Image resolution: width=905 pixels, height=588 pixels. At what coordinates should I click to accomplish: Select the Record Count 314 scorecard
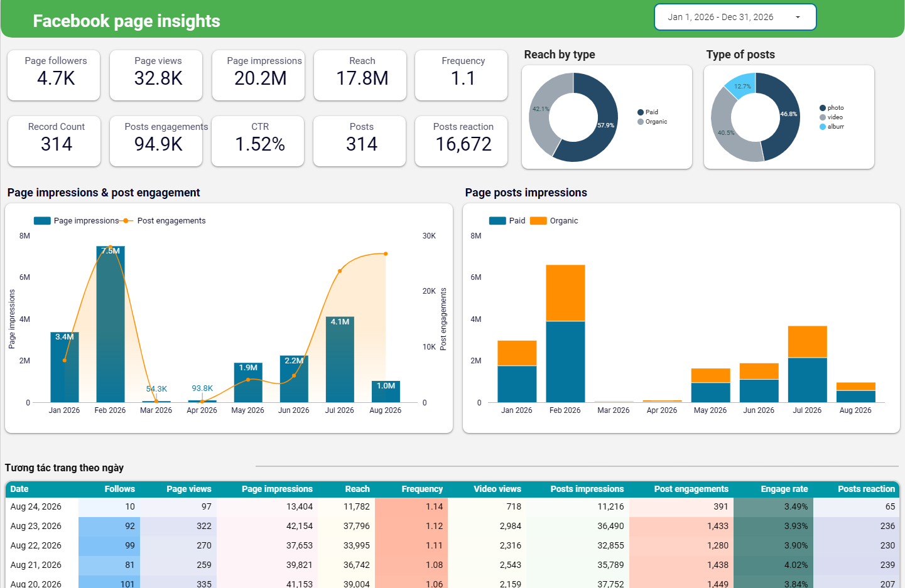55,141
